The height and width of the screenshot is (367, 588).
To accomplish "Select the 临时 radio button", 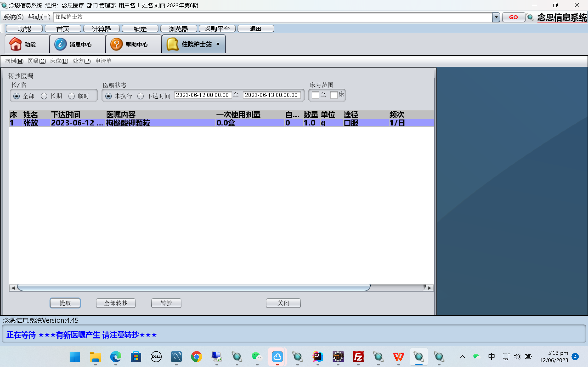I will pos(72,96).
